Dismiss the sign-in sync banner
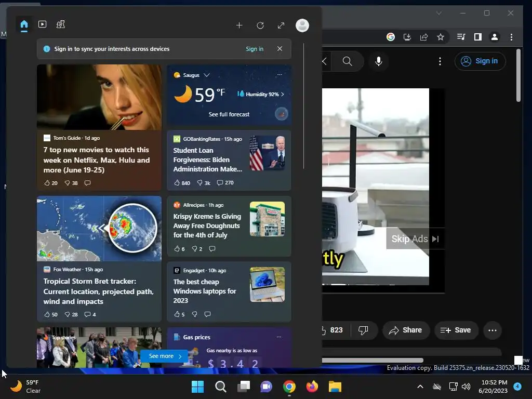The width and height of the screenshot is (532, 399). click(x=280, y=49)
